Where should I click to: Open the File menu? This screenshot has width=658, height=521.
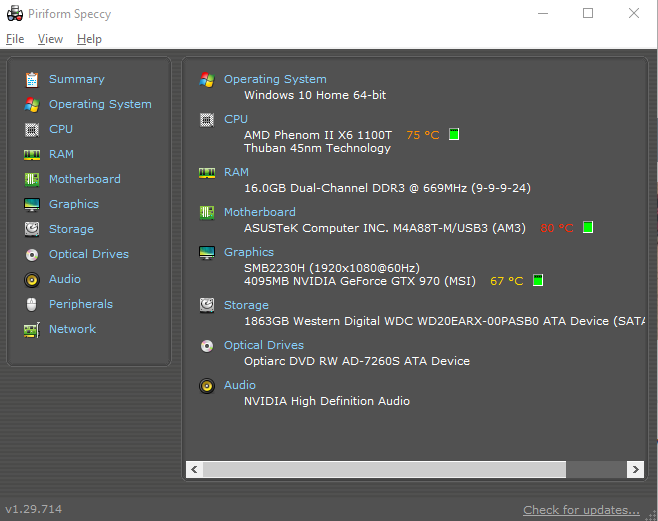point(15,39)
